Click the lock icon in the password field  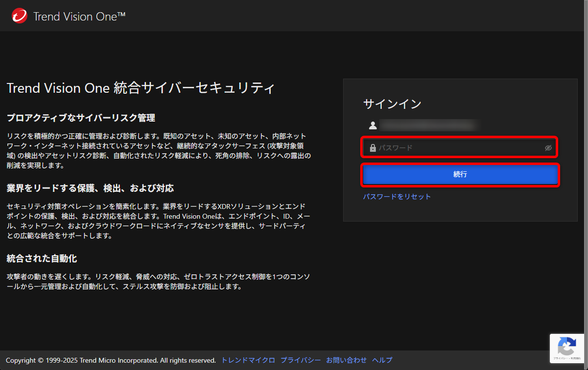pyautogui.click(x=373, y=147)
